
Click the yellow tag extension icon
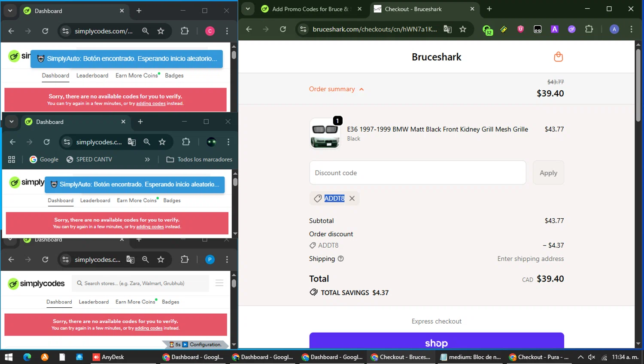pyautogui.click(x=504, y=29)
